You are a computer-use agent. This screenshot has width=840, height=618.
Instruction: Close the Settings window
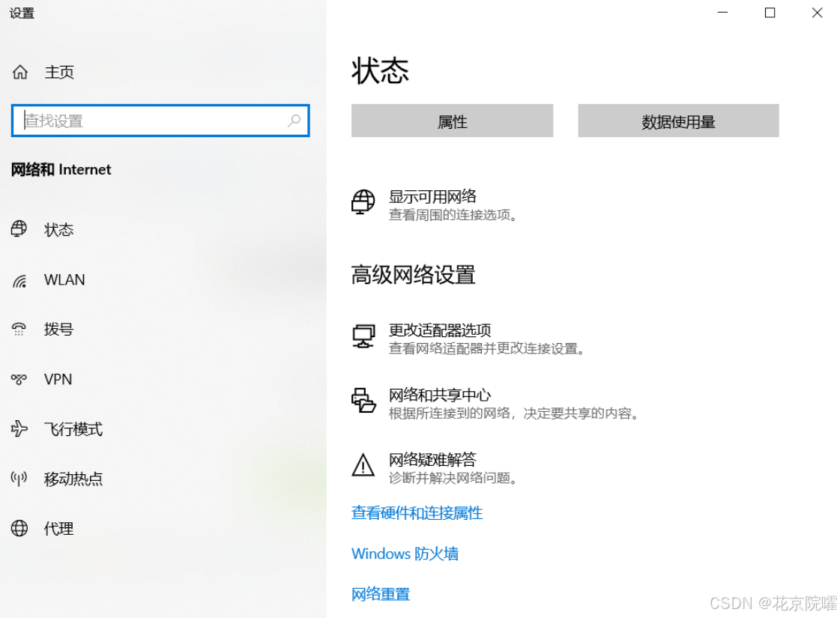point(817,12)
